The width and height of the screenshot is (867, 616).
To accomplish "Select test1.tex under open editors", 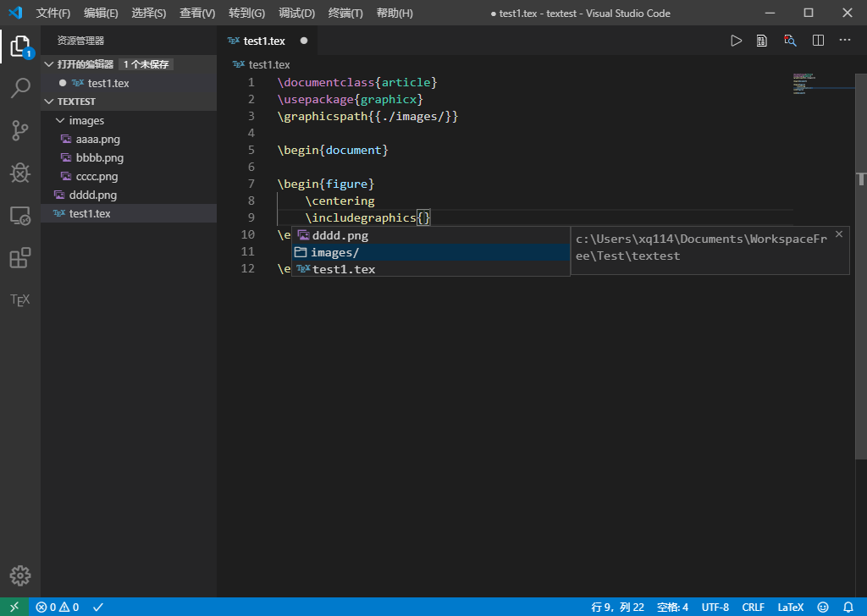I will [129, 84].
